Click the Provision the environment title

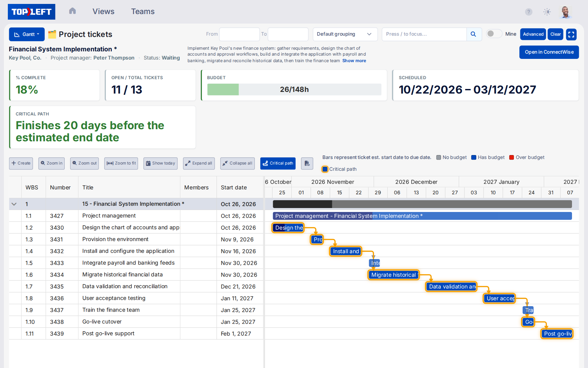click(115, 239)
